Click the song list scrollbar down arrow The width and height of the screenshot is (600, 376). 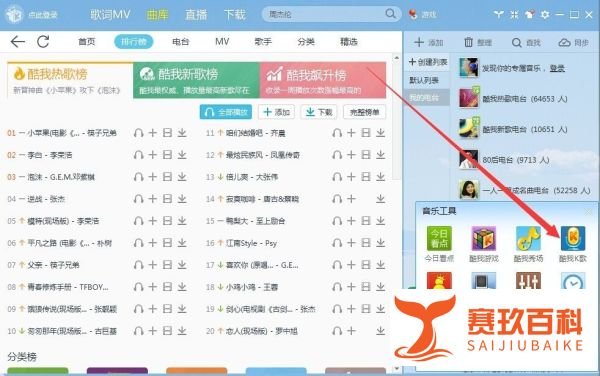396,368
